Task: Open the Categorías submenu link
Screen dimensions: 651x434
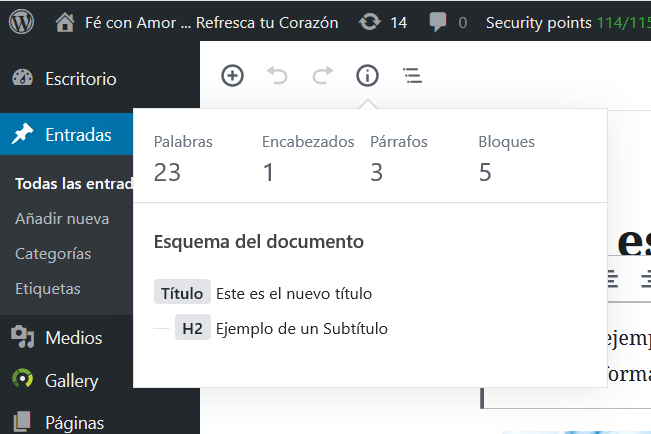Action: 53,253
